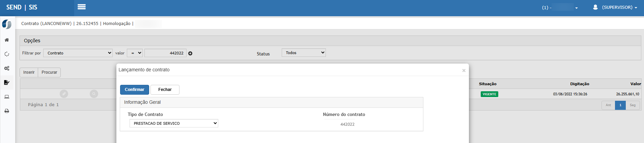
Task: Click the Fechar button
Action: pos(165,90)
